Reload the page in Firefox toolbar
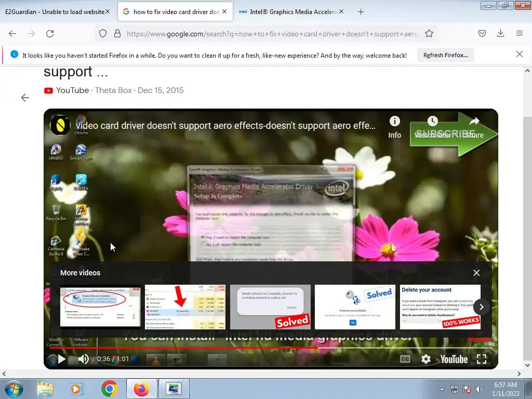532x399 pixels. pos(50,34)
